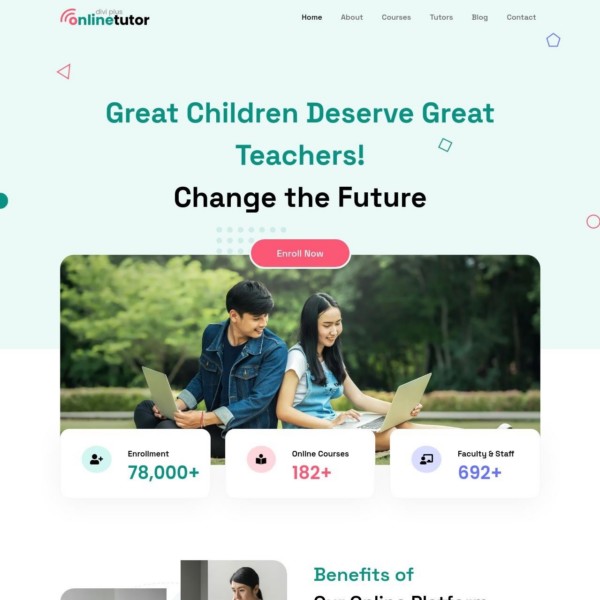This screenshot has height=600, width=600.
Task: Open the Courses navigation link
Action: coord(396,17)
